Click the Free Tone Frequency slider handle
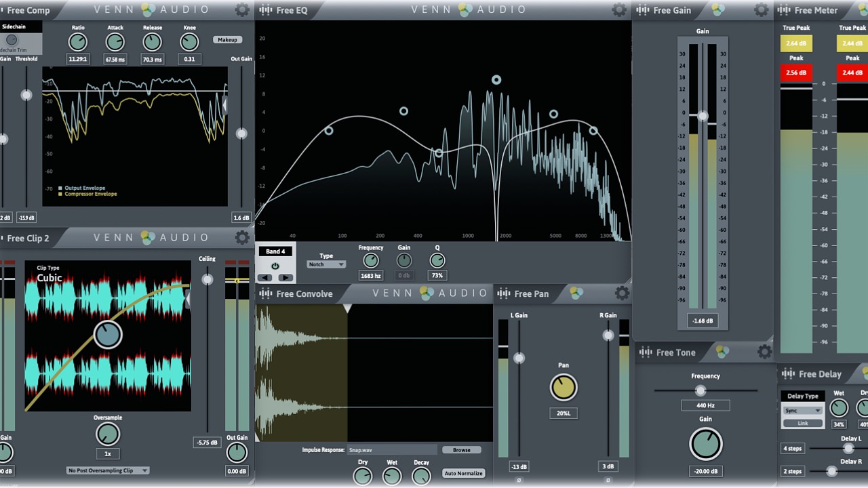Viewport: 868px width, 488px height. [701, 390]
